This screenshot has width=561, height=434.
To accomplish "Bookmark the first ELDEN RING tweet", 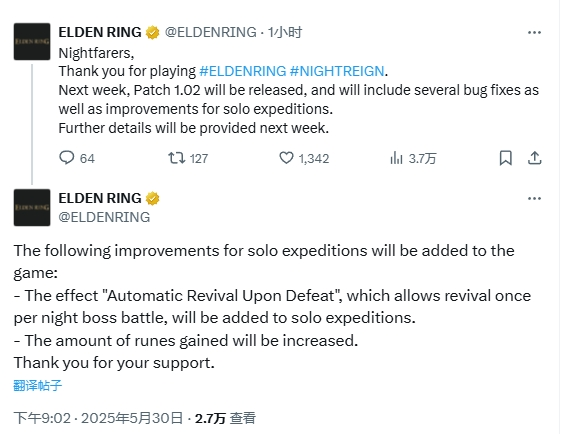I will click(506, 158).
